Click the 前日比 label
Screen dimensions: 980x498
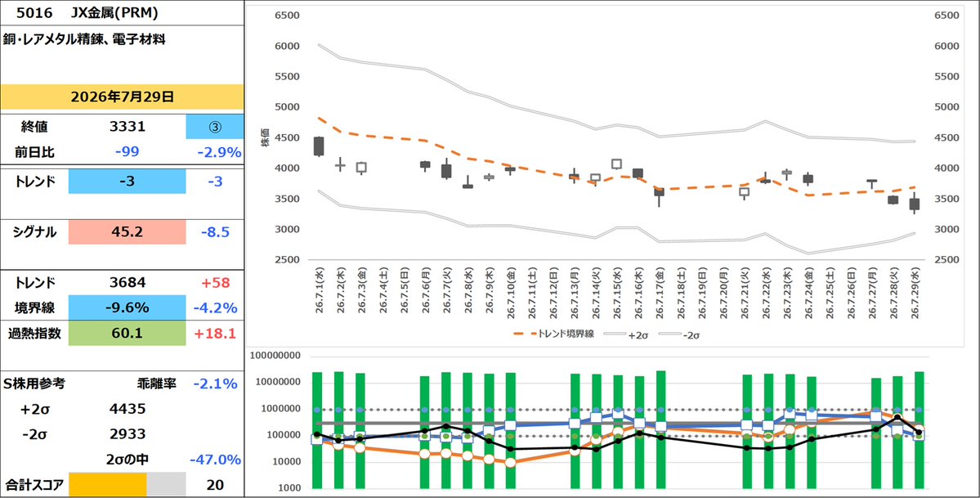34,152
